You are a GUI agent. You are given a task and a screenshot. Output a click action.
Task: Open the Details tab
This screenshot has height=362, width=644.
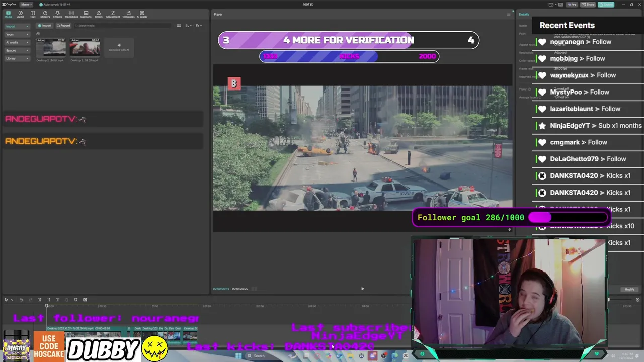[x=524, y=14]
